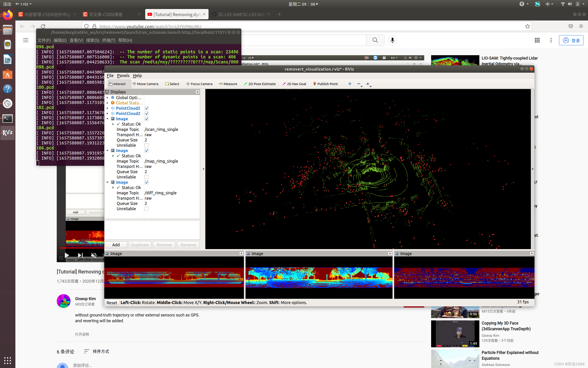
Task: Switch to the SC-LIO-SAM GitHub tab
Action: click(x=241, y=14)
